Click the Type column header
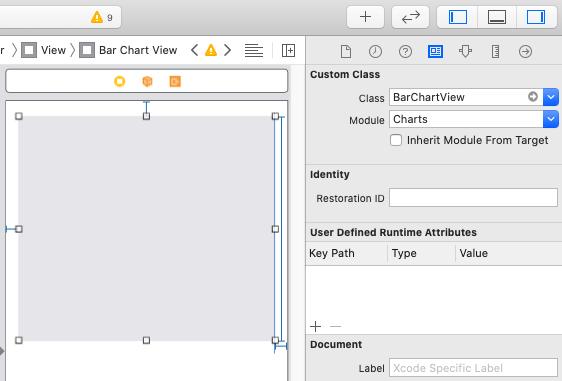This screenshot has height=381, width=562. coord(404,253)
